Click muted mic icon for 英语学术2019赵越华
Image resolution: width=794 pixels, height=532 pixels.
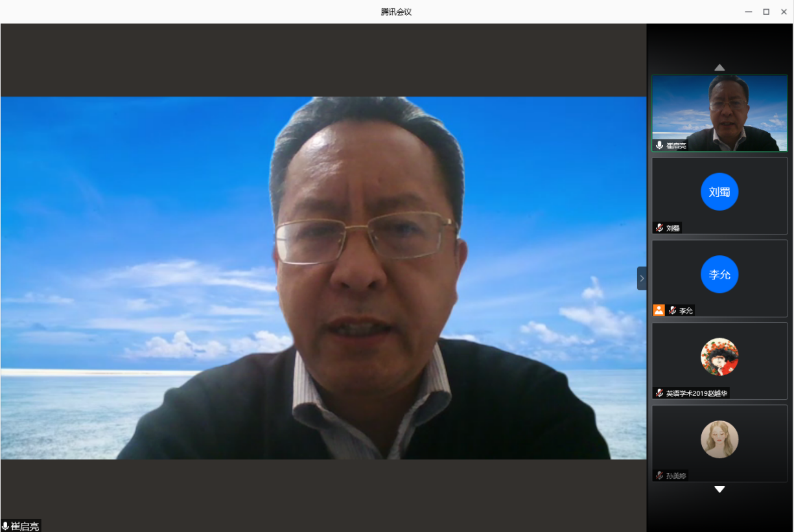point(660,393)
